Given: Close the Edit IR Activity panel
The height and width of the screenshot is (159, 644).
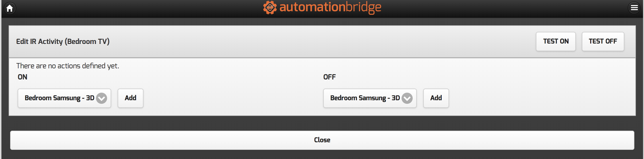Looking at the screenshot, I should pyautogui.click(x=322, y=140).
